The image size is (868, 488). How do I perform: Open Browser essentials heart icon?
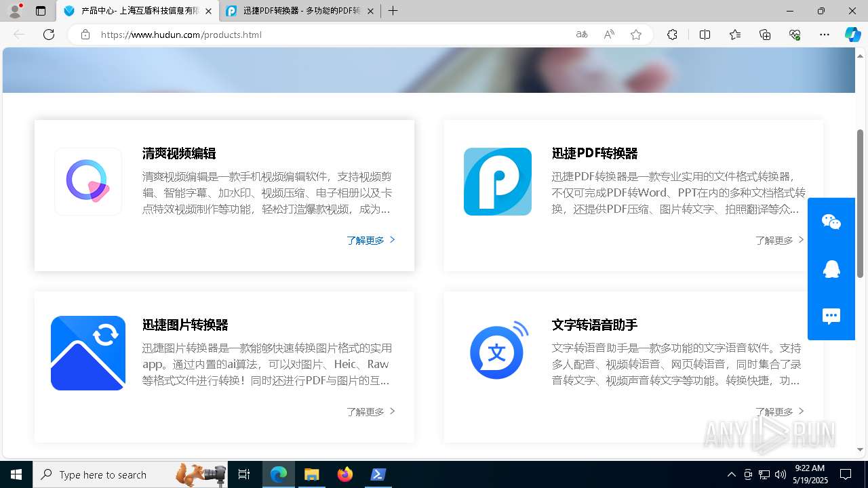click(795, 35)
